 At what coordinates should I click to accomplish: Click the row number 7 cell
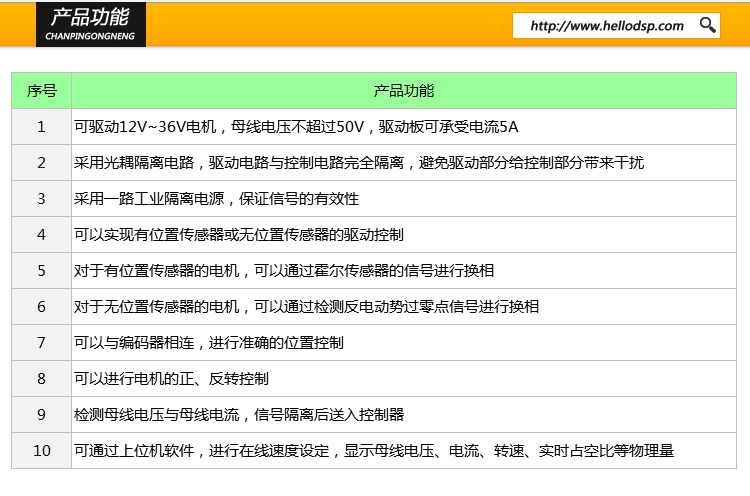click(x=42, y=342)
